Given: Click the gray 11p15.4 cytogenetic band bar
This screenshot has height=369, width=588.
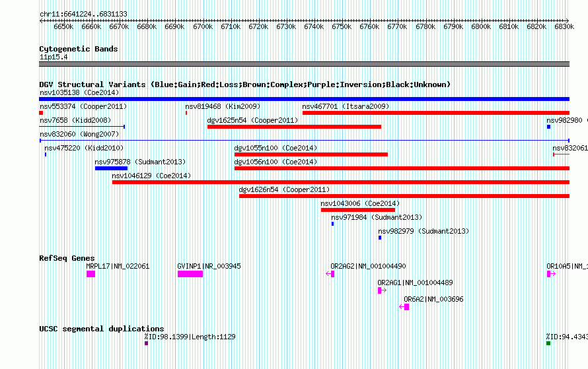Looking at the screenshot, I should coord(304,64).
